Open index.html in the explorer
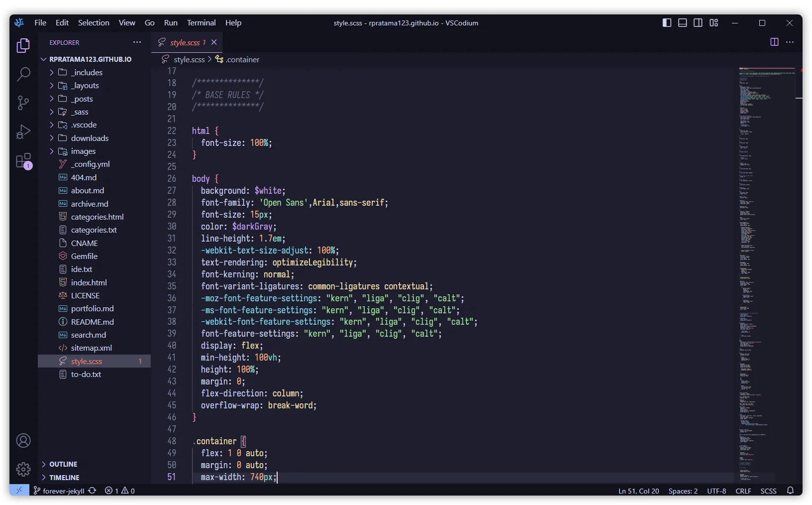Viewport: 812px width, 505px height. pos(89,283)
